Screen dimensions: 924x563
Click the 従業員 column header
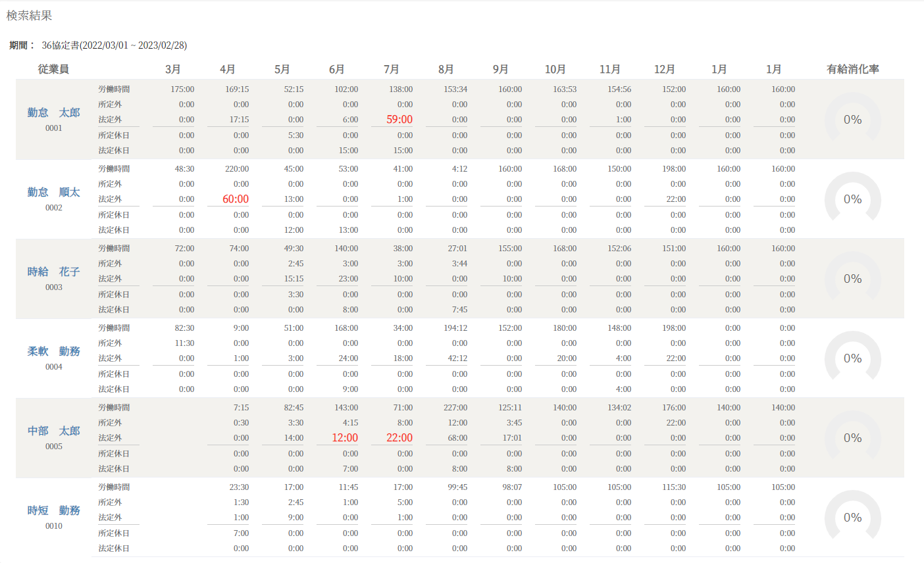[x=53, y=69]
